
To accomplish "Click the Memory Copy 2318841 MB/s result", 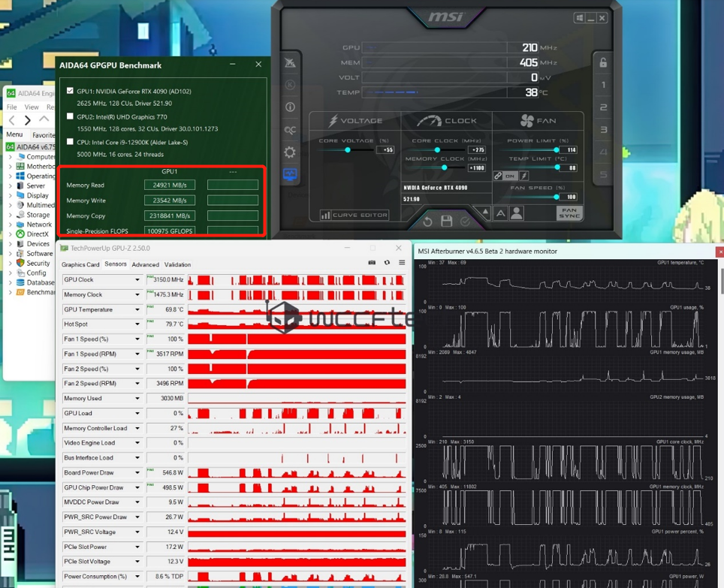I will [x=170, y=216].
